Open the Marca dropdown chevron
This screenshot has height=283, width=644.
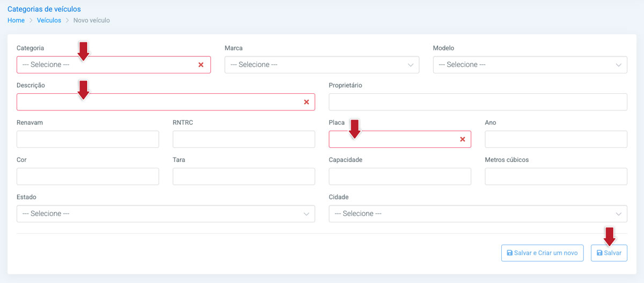[x=411, y=65]
